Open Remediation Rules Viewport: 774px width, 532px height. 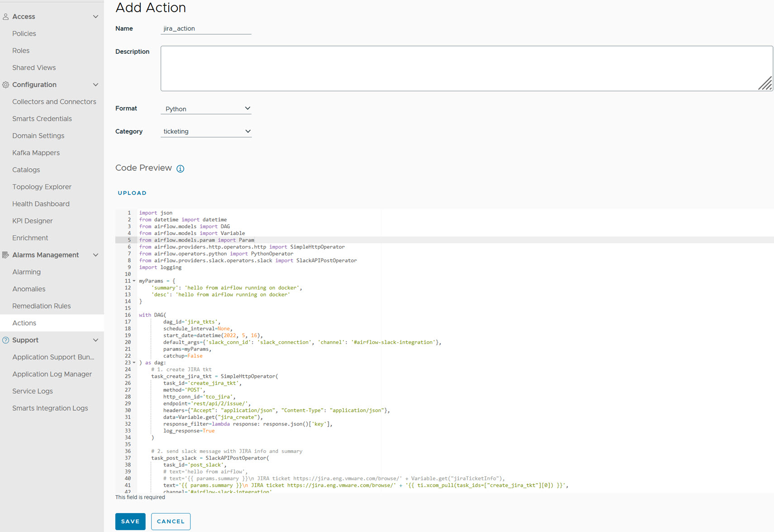pos(41,306)
